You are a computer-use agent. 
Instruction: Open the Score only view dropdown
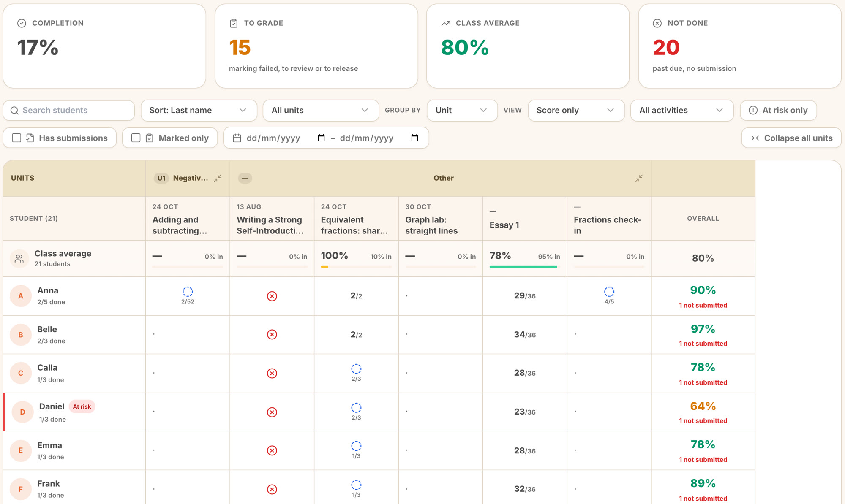[576, 111]
